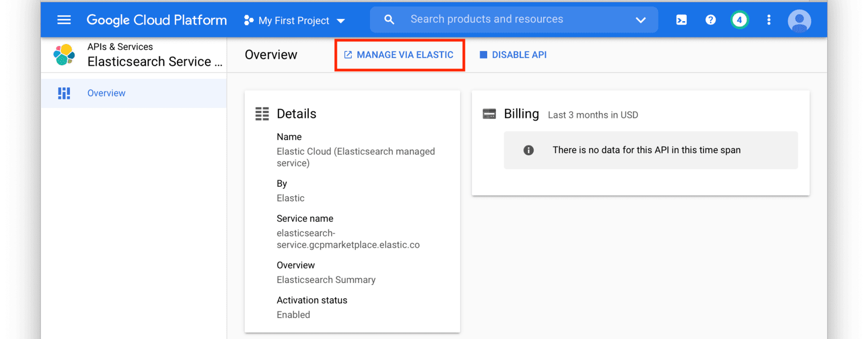
Task: Click the Google Cloud Platform logo
Action: 157,20
